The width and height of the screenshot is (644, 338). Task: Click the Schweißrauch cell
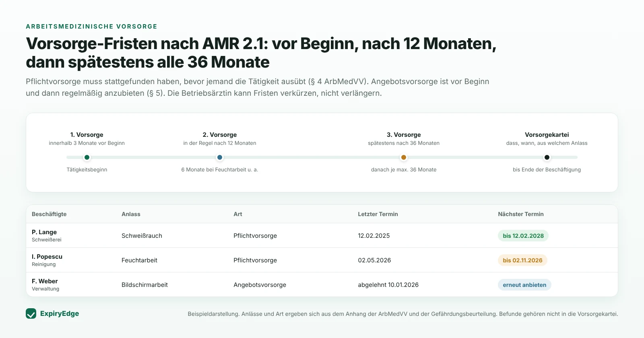point(142,236)
